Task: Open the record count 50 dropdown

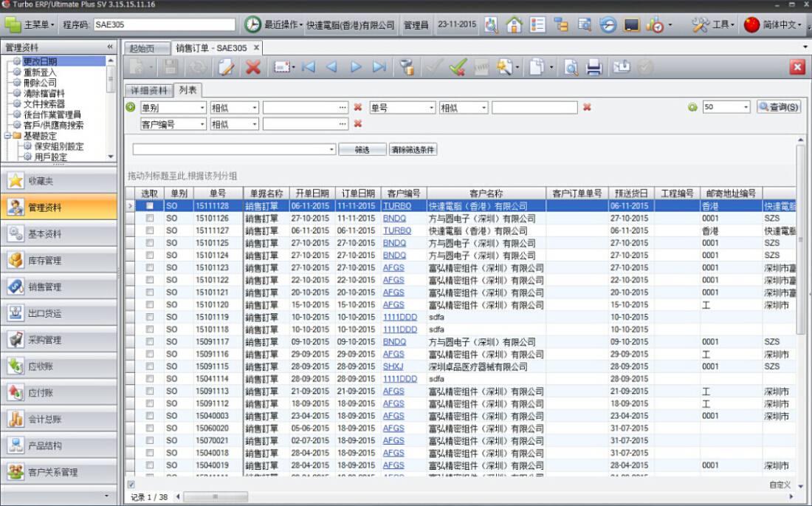Action: click(745, 108)
